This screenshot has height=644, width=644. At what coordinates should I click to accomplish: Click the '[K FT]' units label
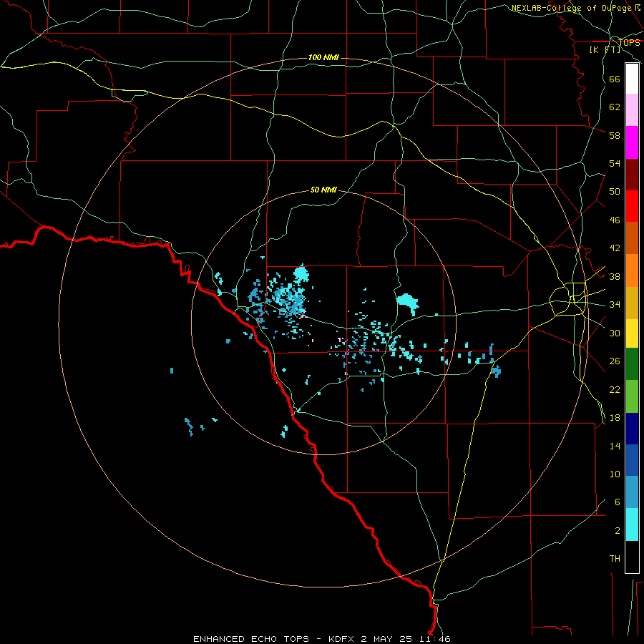[605, 49]
